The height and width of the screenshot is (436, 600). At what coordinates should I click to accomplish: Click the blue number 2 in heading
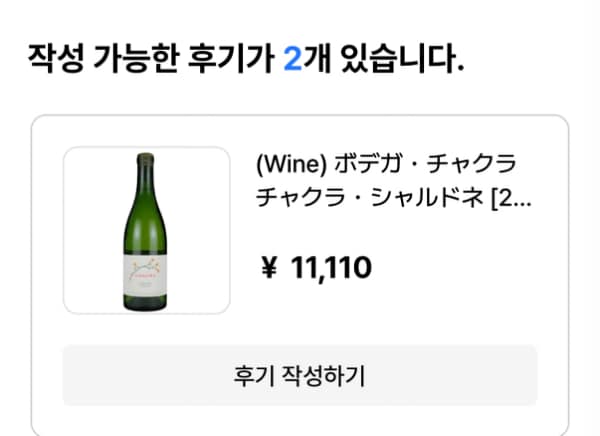click(x=292, y=61)
